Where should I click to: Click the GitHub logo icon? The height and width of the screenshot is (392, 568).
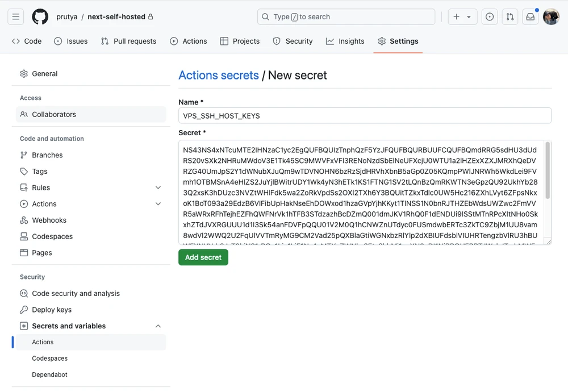[x=40, y=17]
